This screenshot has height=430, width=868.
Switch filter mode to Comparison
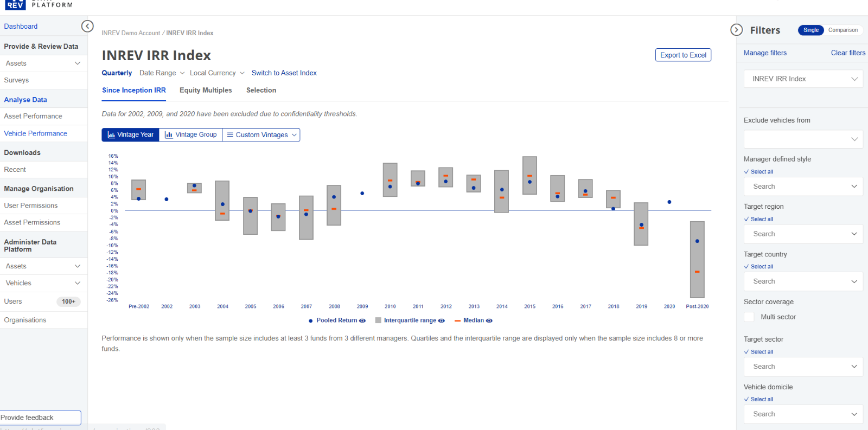point(843,30)
